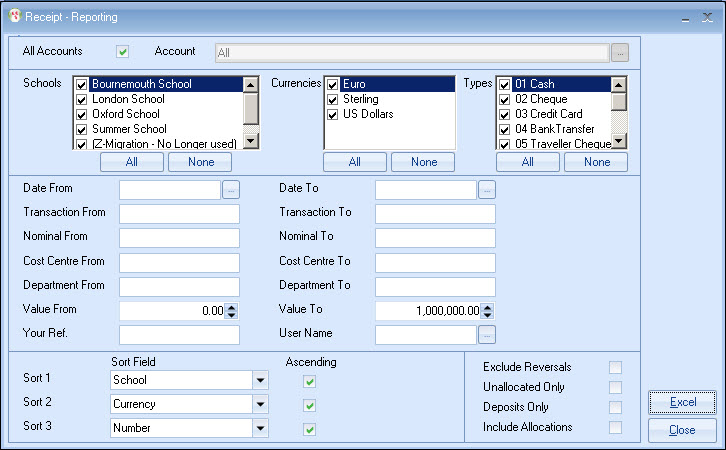Enable Exclude Reversals option
The image size is (726, 450).
[615, 367]
